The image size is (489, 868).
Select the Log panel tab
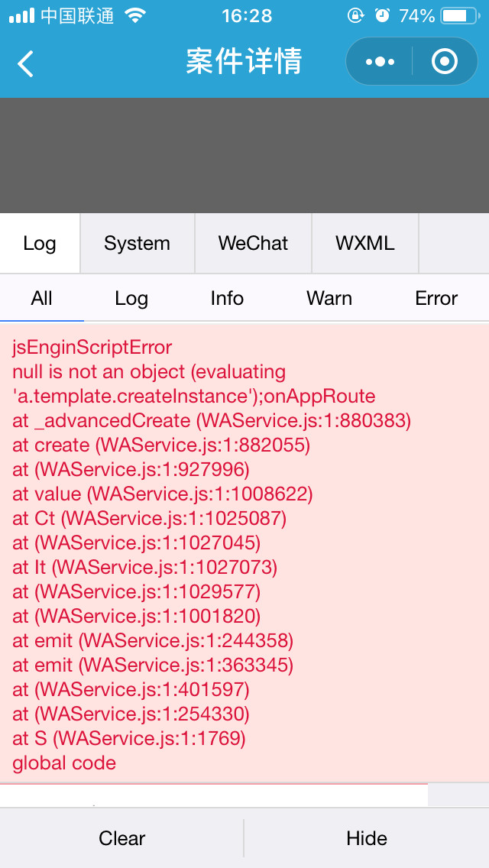coord(40,244)
